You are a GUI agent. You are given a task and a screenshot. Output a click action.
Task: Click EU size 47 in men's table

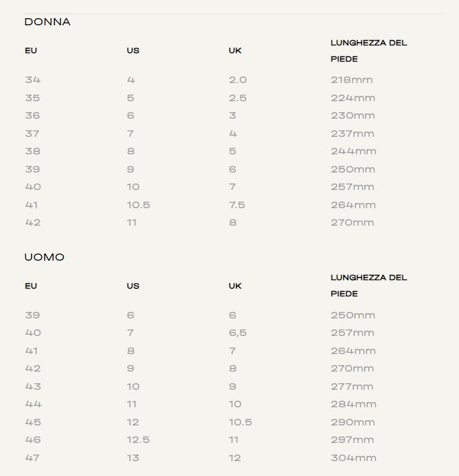coord(32,458)
